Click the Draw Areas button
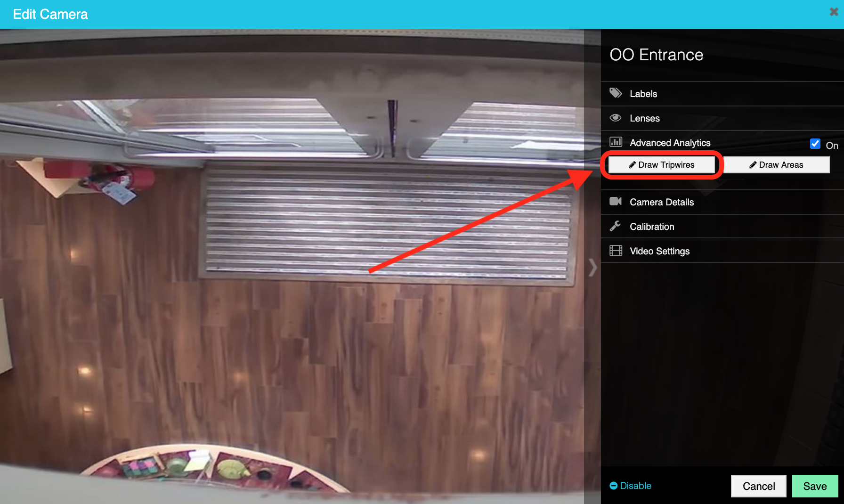Screen dimensions: 844x504 [x=776, y=165]
